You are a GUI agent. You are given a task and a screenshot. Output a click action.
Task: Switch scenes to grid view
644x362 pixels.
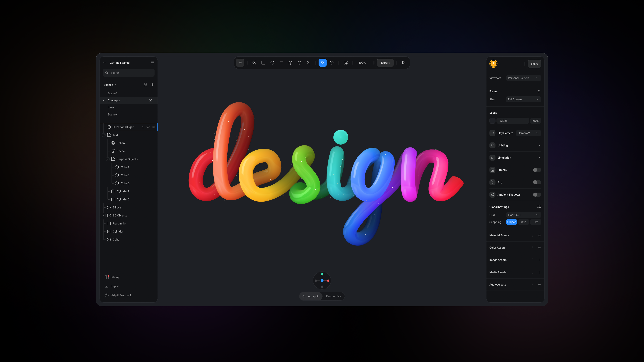pyautogui.click(x=145, y=85)
